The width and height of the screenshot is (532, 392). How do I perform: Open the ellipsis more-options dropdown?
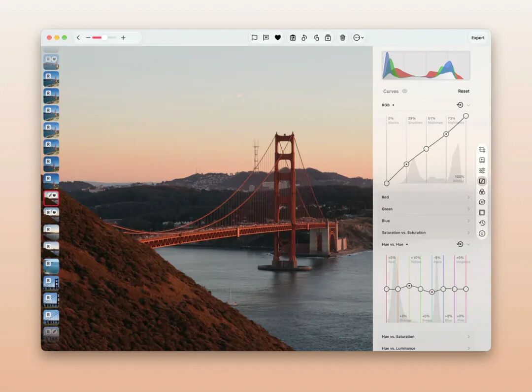(358, 37)
